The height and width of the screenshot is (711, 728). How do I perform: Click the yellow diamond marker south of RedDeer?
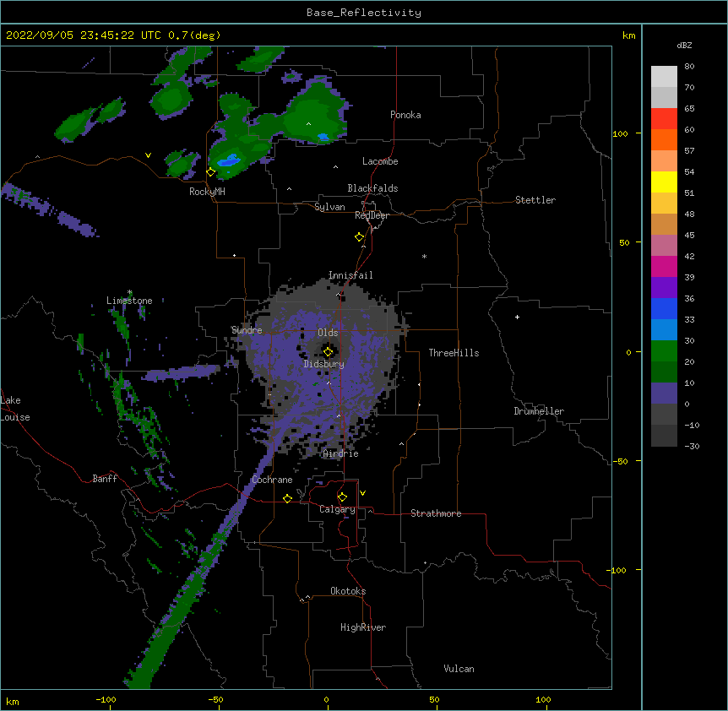pyautogui.click(x=360, y=237)
